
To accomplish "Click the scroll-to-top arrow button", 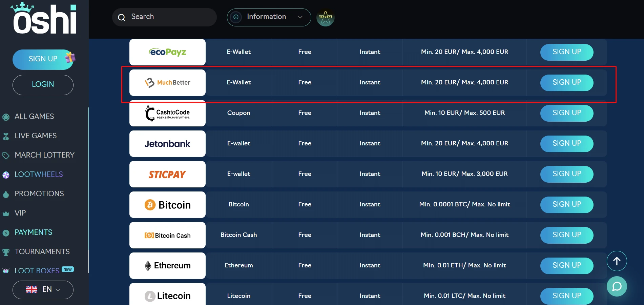I will coord(617,261).
